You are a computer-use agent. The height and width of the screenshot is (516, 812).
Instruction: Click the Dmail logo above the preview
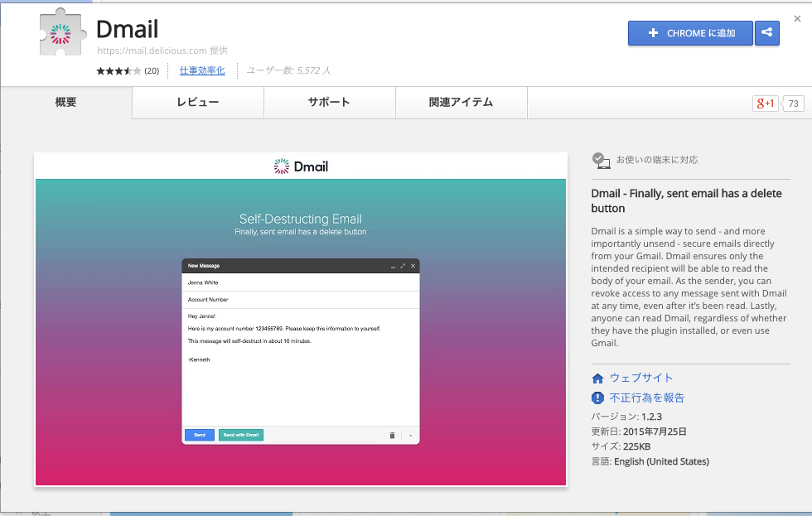(x=301, y=166)
